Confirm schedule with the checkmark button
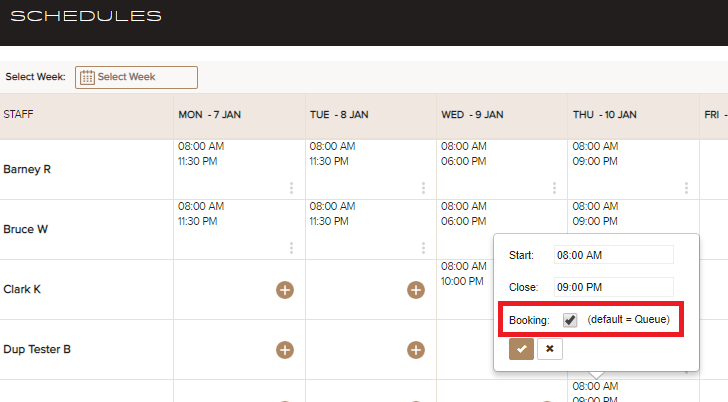728x402 pixels. tap(521, 349)
